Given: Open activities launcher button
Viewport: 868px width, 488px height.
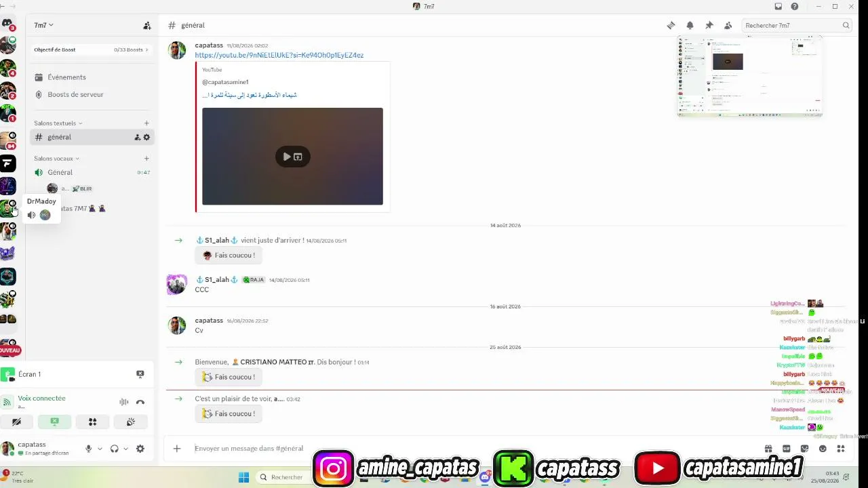Looking at the screenshot, I should click(93, 422).
